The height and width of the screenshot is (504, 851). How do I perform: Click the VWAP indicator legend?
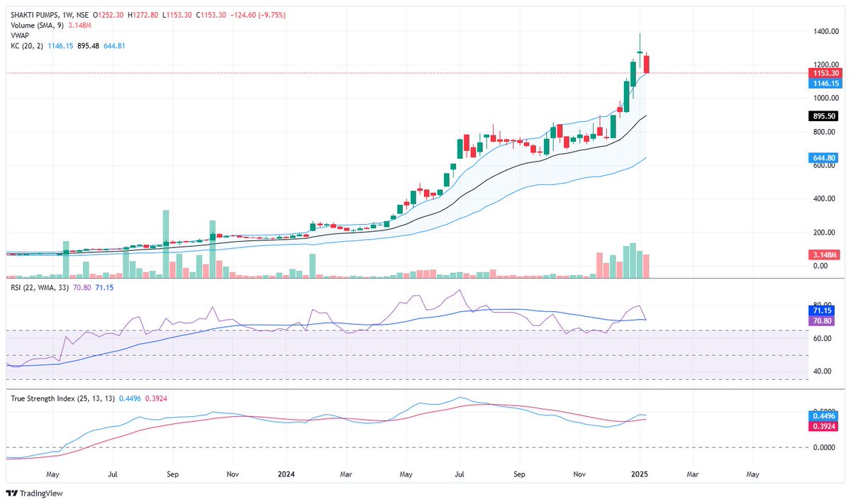click(20, 35)
